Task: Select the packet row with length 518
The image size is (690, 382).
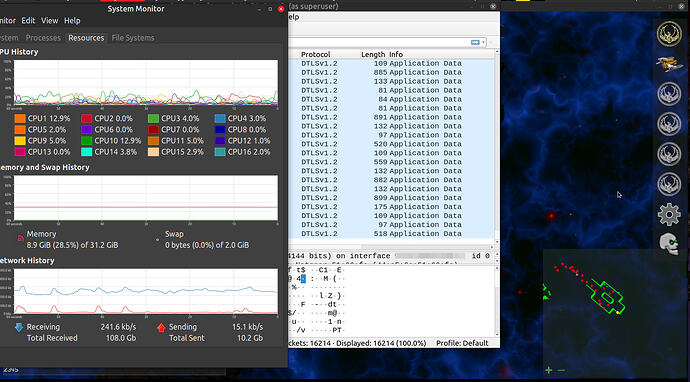Action: 391,234
